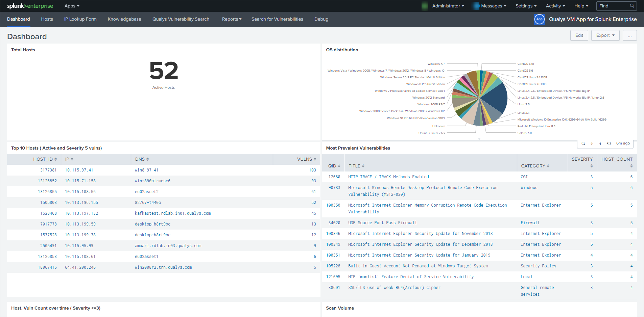The image size is (644, 317).
Task: Click the Qualys App round logo icon
Action: tap(539, 19)
